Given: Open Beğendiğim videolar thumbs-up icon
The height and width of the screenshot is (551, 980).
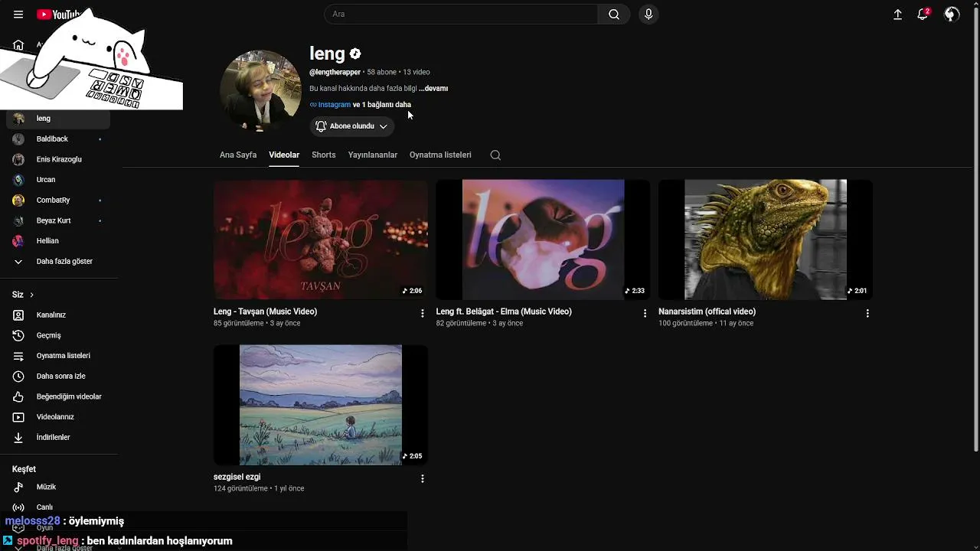Looking at the screenshot, I should [x=18, y=396].
